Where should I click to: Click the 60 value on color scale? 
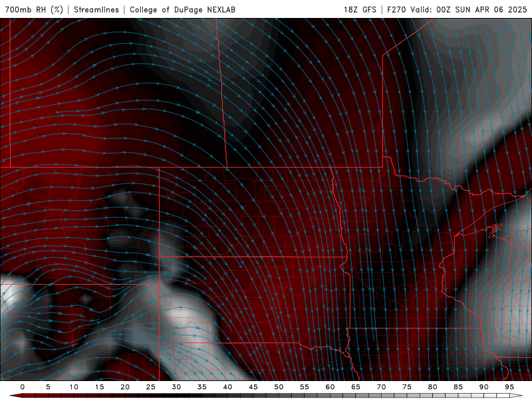click(330, 387)
